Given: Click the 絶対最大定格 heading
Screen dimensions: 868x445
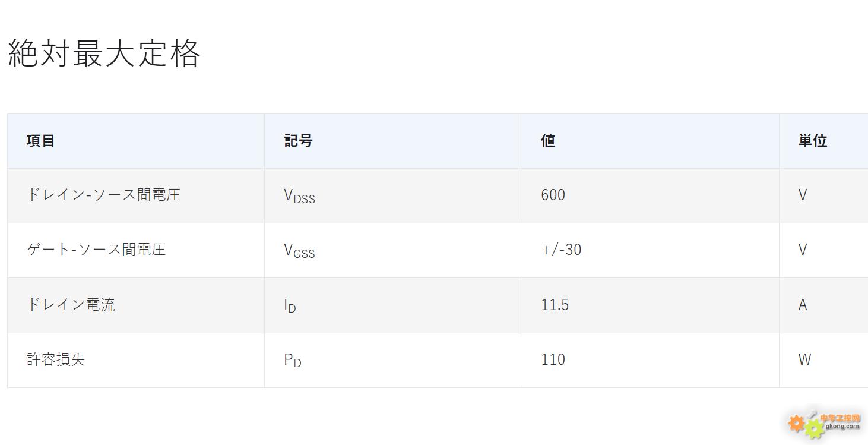Looking at the screenshot, I should [x=104, y=53].
